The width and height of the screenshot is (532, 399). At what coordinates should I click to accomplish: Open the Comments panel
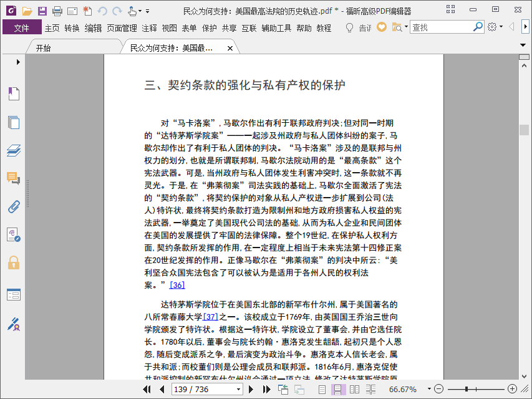tap(14, 178)
